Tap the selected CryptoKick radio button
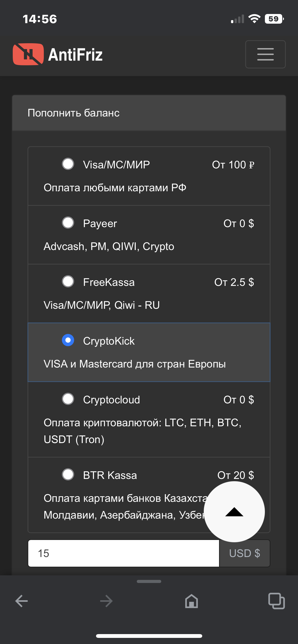 (68, 340)
